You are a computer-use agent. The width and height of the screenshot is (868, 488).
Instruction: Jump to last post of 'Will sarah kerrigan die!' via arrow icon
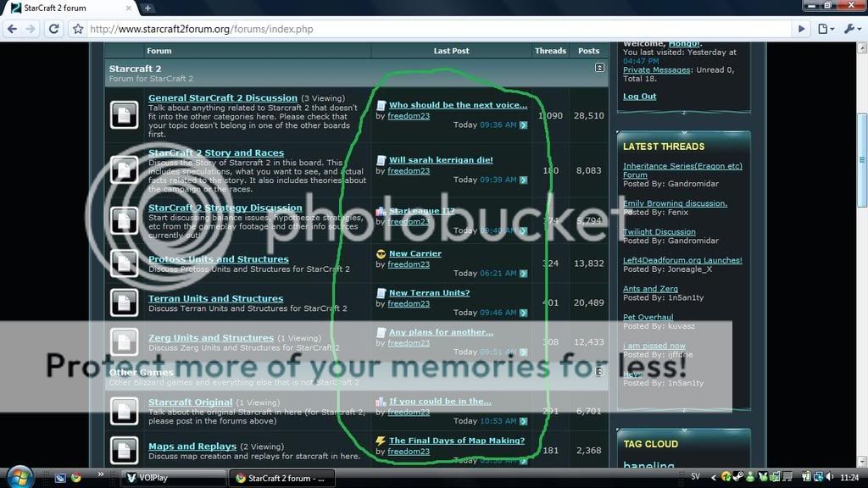point(523,180)
